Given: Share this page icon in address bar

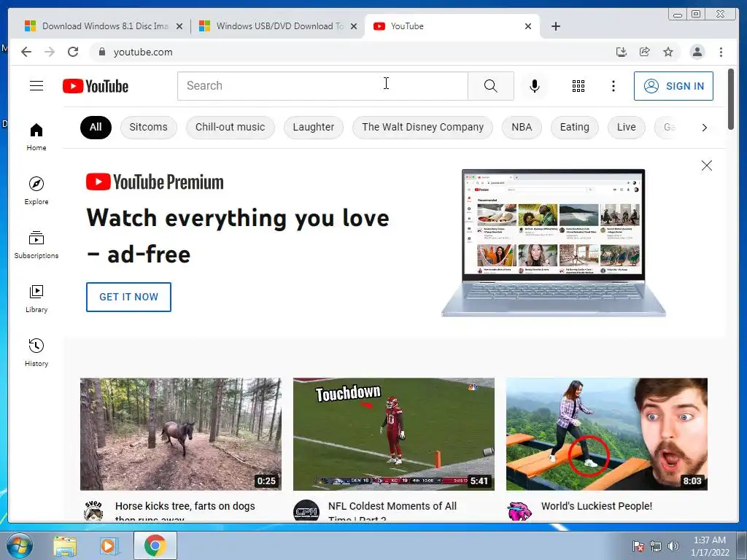Looking at the screenshot, I should click(x=645, y=52).
